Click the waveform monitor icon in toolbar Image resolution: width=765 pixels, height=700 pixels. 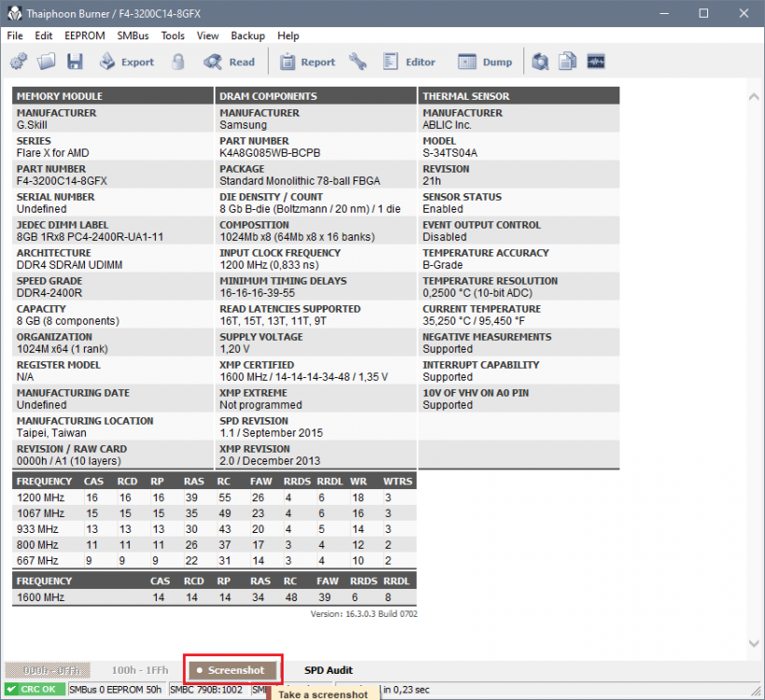595,62
